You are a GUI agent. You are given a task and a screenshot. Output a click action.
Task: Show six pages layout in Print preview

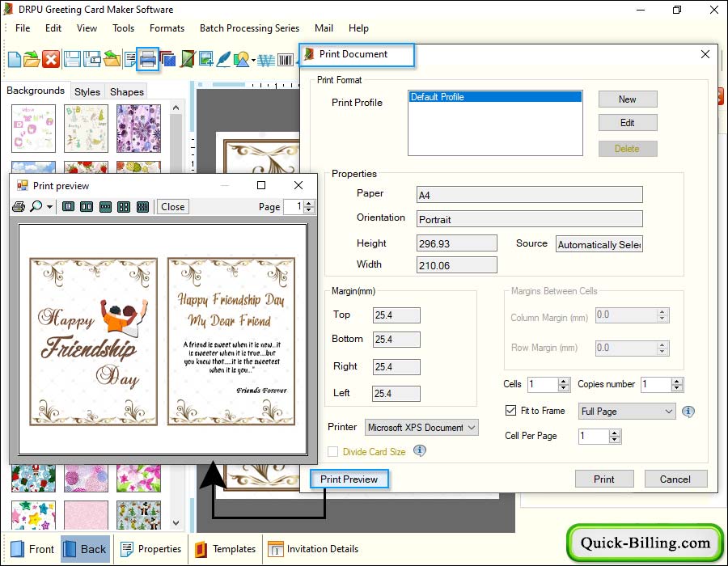142,206
